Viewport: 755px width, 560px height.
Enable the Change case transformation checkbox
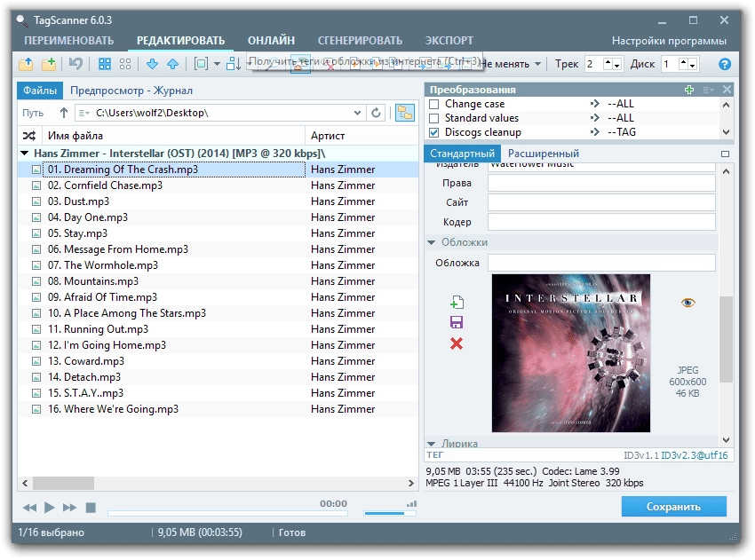(434, 104)
